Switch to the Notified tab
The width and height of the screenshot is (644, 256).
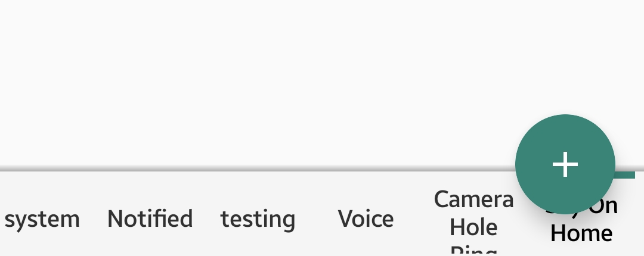tap(150, 219)
